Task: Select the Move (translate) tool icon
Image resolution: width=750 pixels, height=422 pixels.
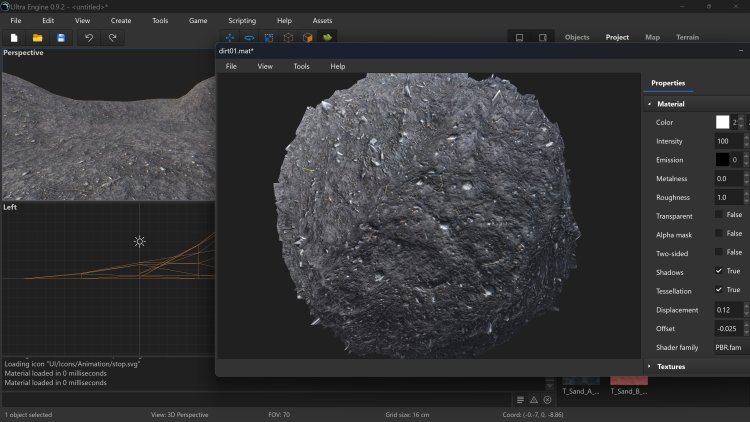Action: 229,38
